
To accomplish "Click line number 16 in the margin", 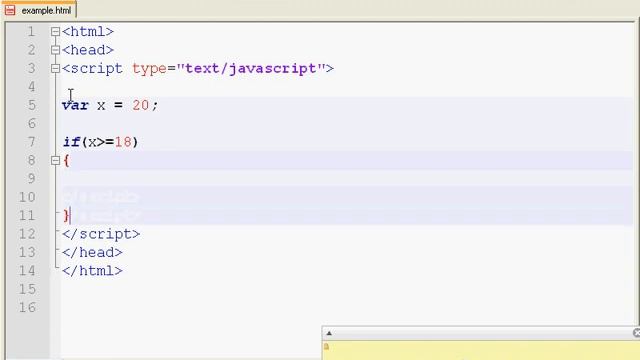I will click(x=27, y=307).
